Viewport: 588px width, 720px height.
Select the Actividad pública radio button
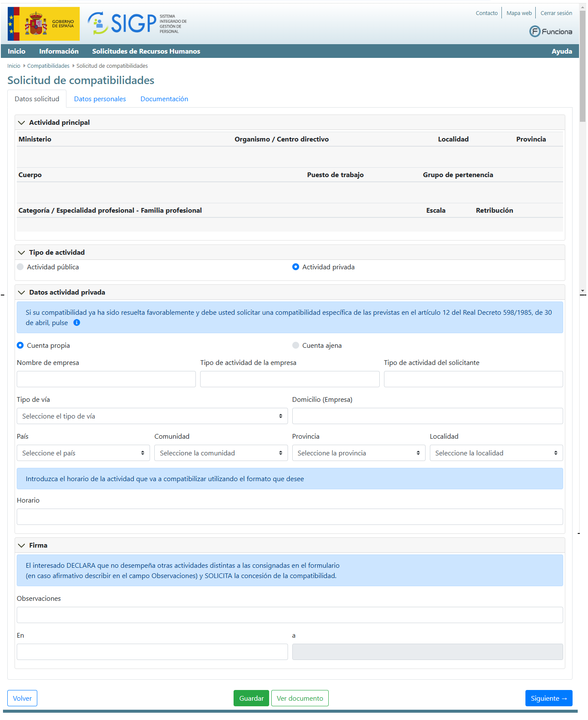pyautogui.click(x=20, y=267)
